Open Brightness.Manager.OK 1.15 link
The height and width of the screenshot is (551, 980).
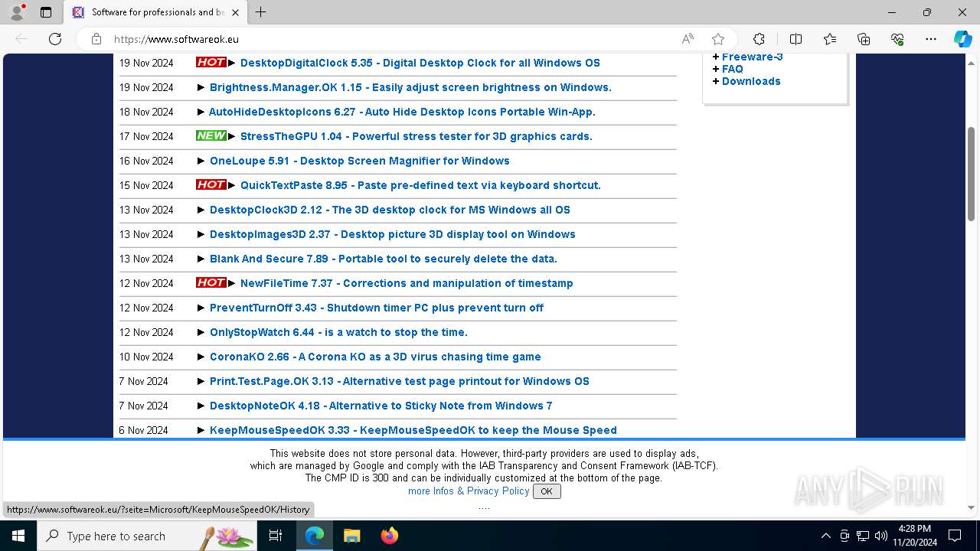tap(410, 87)
